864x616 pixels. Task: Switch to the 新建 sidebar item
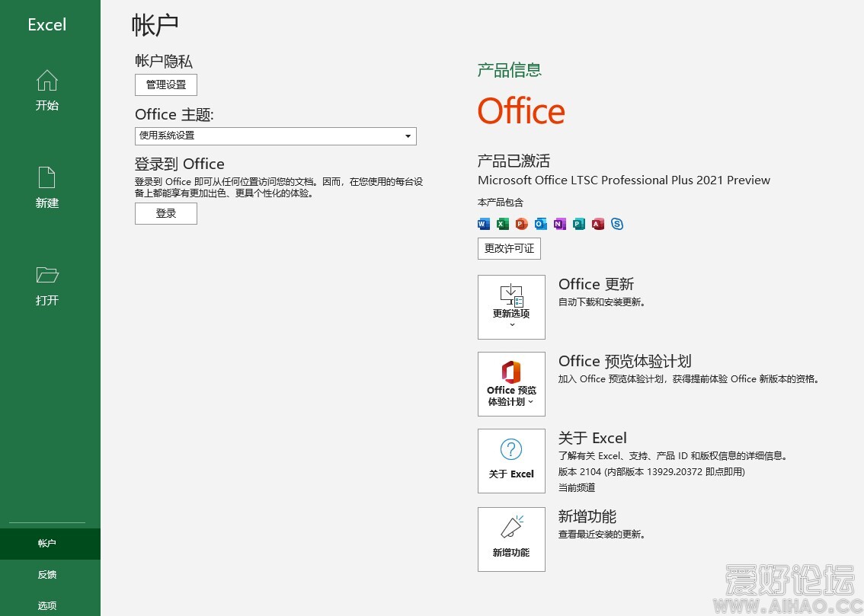46,189
